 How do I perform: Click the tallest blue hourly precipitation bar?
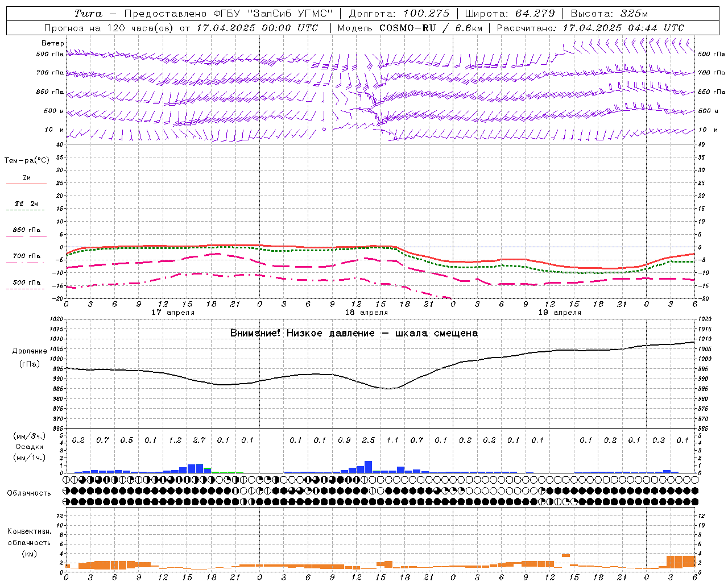coord(369,467)
